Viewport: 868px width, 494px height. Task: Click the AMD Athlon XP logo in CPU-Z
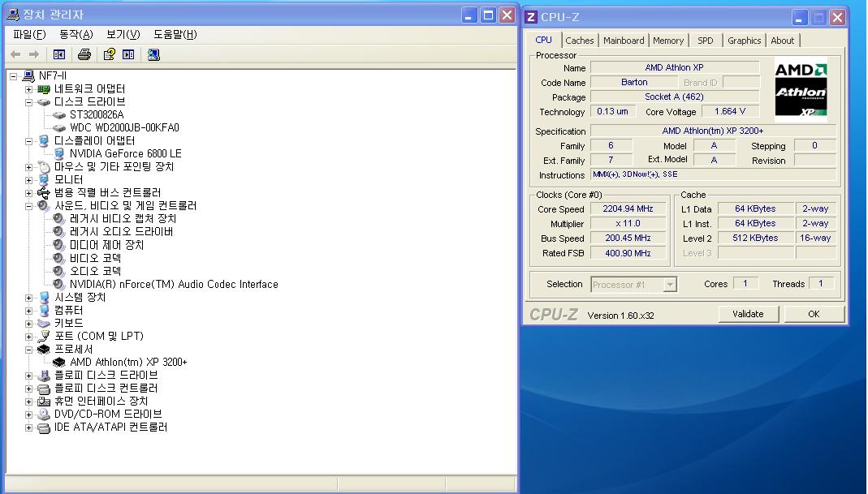tap(801, 88)
